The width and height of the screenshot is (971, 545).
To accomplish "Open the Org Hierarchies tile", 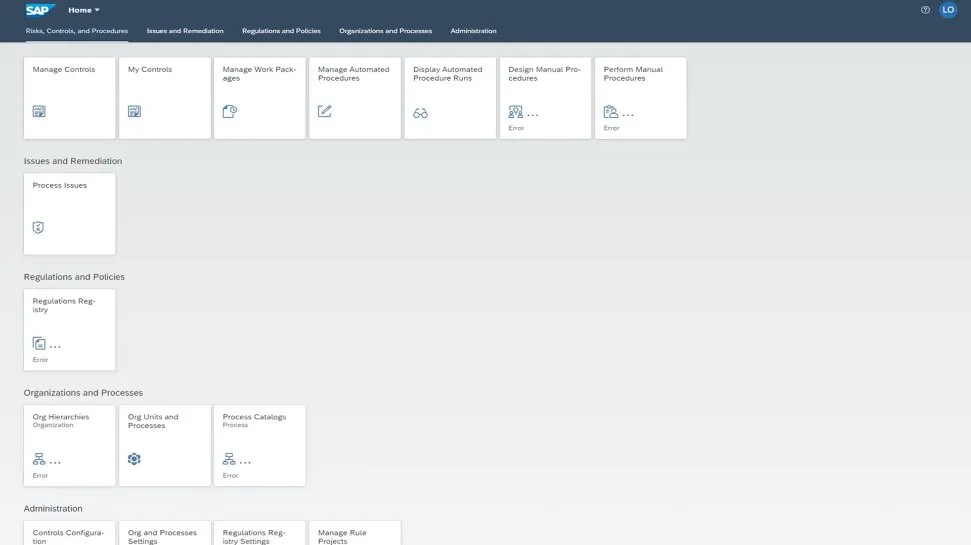I will (69, 445).
